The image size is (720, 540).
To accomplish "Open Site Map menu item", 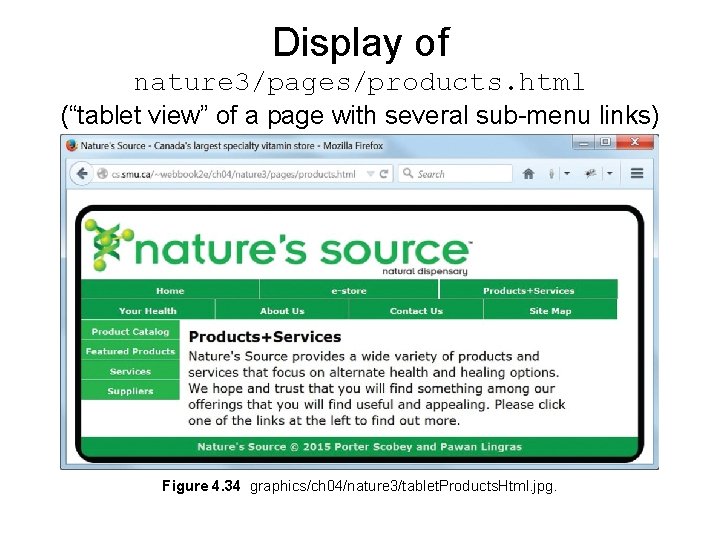I will 550,310.
